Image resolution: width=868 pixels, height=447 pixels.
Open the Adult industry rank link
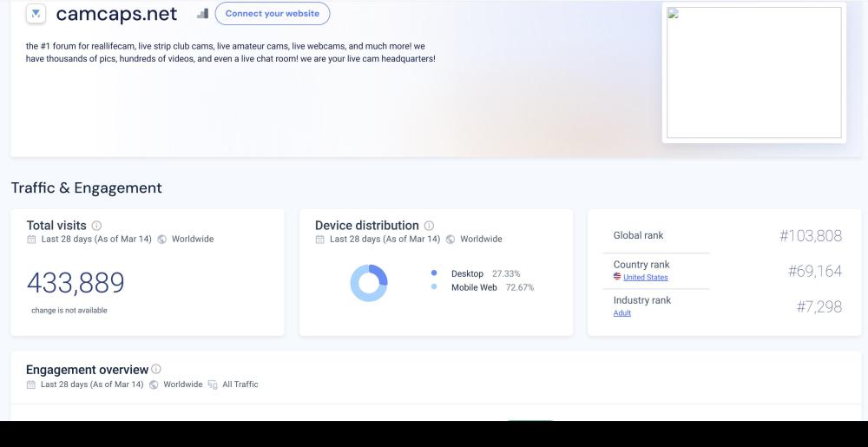[x=621, y=313]
